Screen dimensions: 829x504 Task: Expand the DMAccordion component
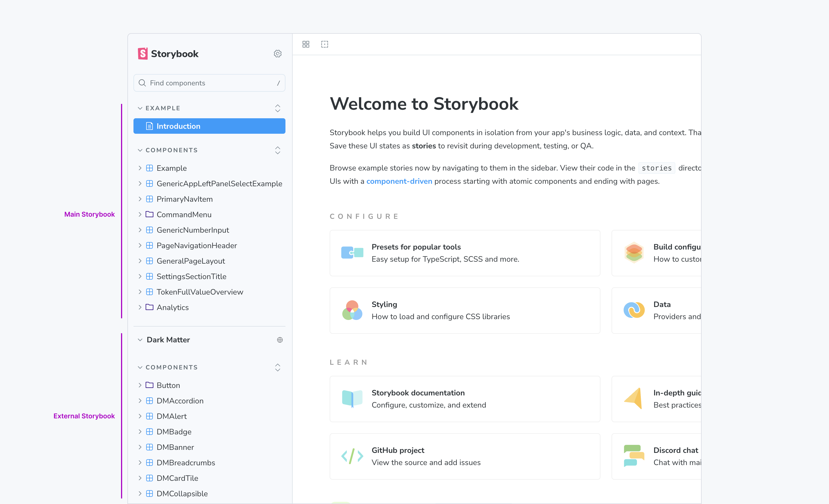209,401
